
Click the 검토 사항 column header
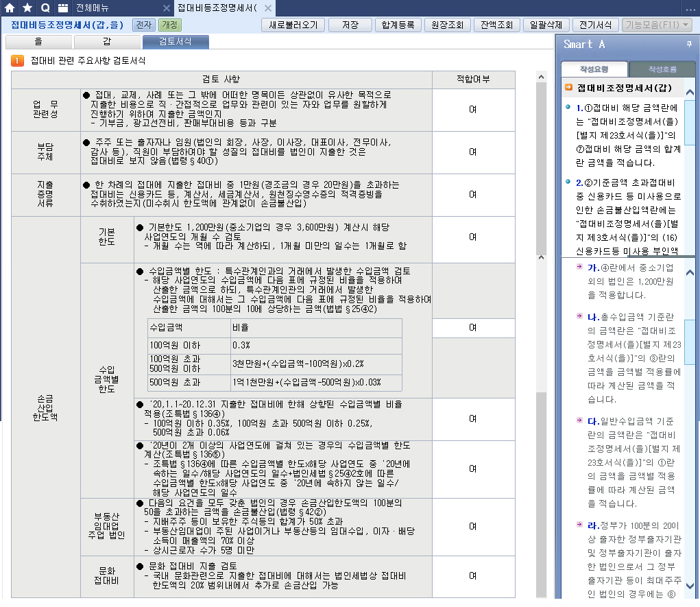pyautogui.click(x=221, y=80)
